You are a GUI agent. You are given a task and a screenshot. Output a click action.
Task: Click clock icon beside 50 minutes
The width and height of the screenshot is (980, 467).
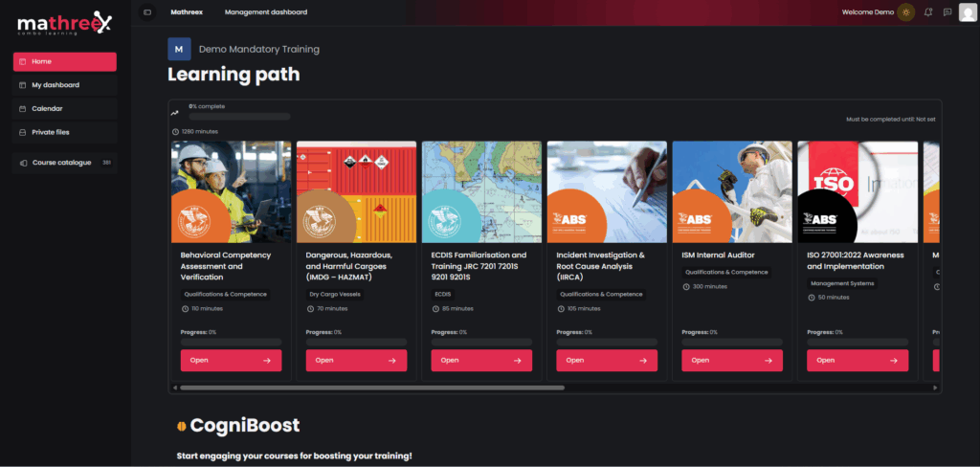(x=812, y=298)
